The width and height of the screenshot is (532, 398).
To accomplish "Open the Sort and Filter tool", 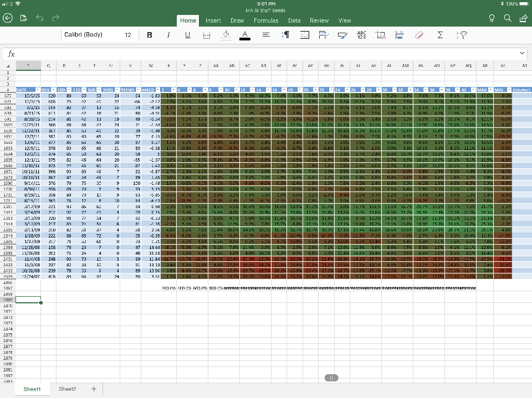I will (x=461, y=35).
